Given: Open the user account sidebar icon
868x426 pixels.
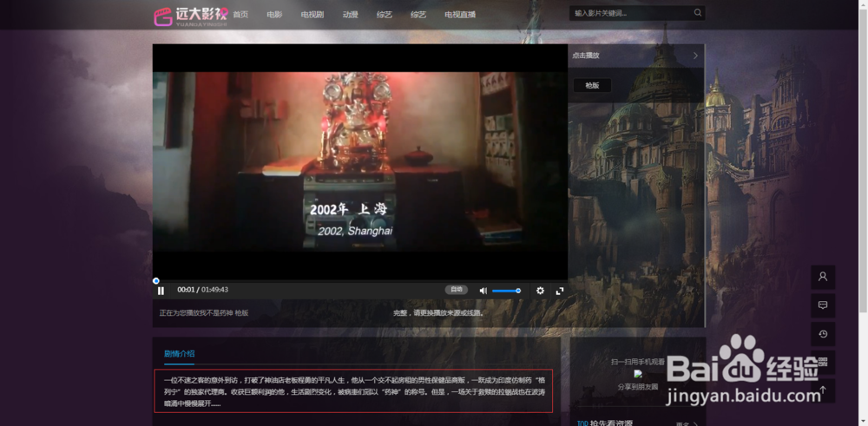Looking at the screenshot, I should pyautogui.click(x=823, y=277).
